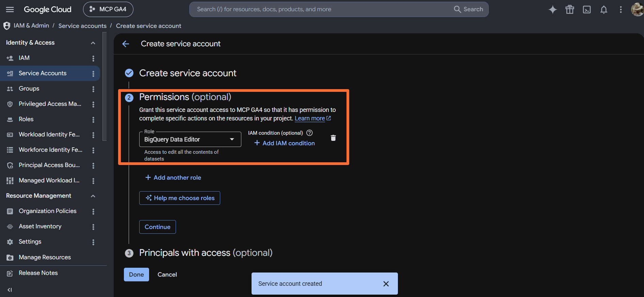Go to Service accounts breadcrumb
Image resolution: width=644 pixels, height=297 pixels.
pyautogui.click(x=82, y=26)
